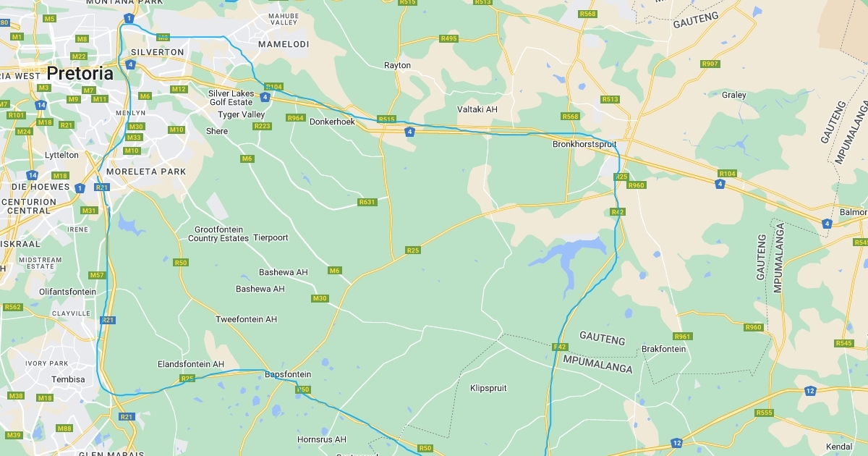
Task: Select the R961 route marker above Brakfontein
Action: click(683, 337)
